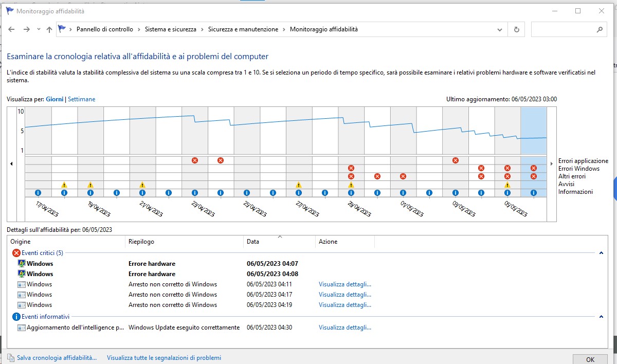
Task: Select application error icon on 03/05/2023
Action: [456, 160]
